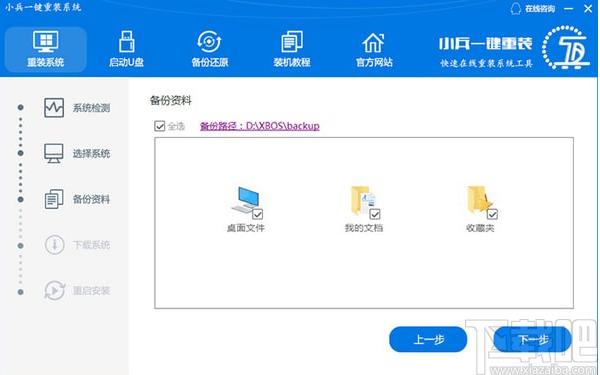Image resolution: width=600 pixels, height=375 pixels.
Task: Click the 备份资料 sidebar label
Action: pos(91,199)
